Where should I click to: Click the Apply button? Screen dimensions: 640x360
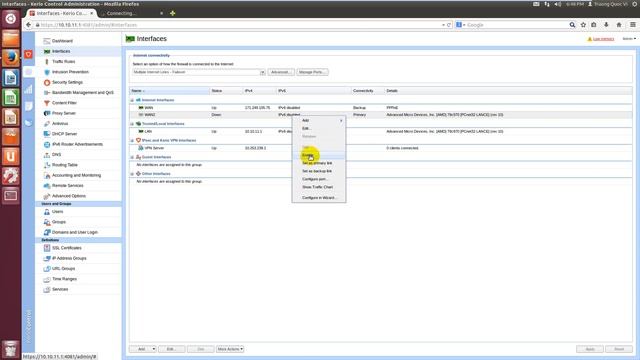coord(590,349)
